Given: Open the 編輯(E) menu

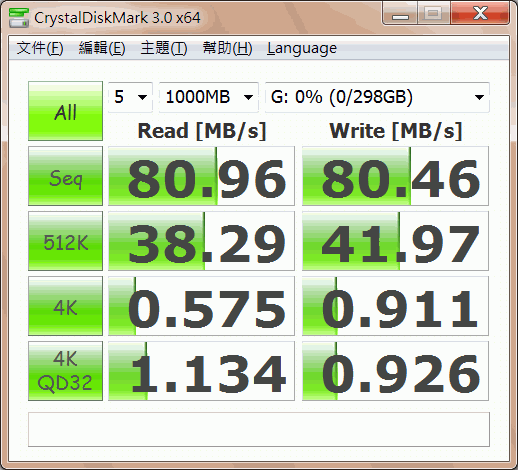Looking at the screenshot, I should [102, 48].
